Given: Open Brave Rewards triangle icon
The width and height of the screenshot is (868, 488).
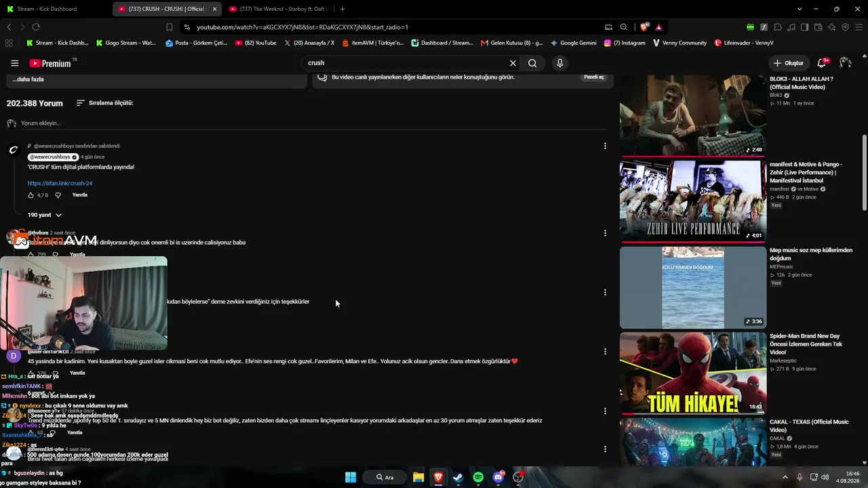Looking at the screenshot, I should (658, 27).
